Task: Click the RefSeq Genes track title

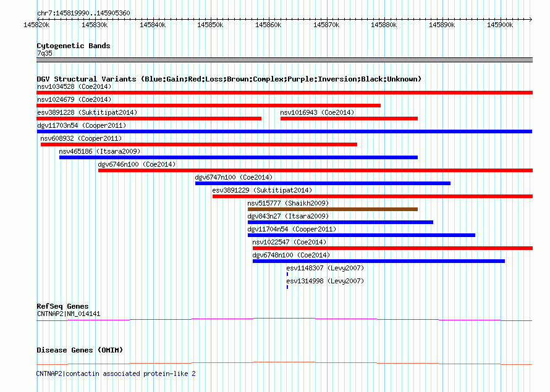Action: 62,306
